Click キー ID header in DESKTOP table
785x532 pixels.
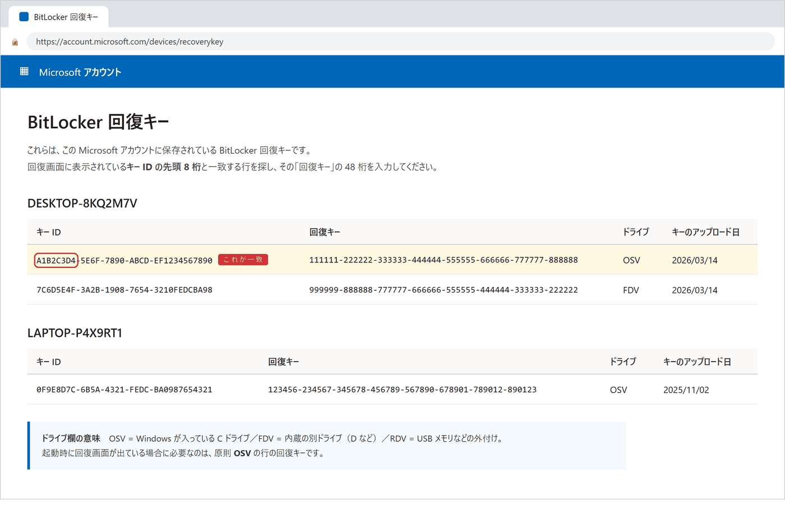pos(49,232)
